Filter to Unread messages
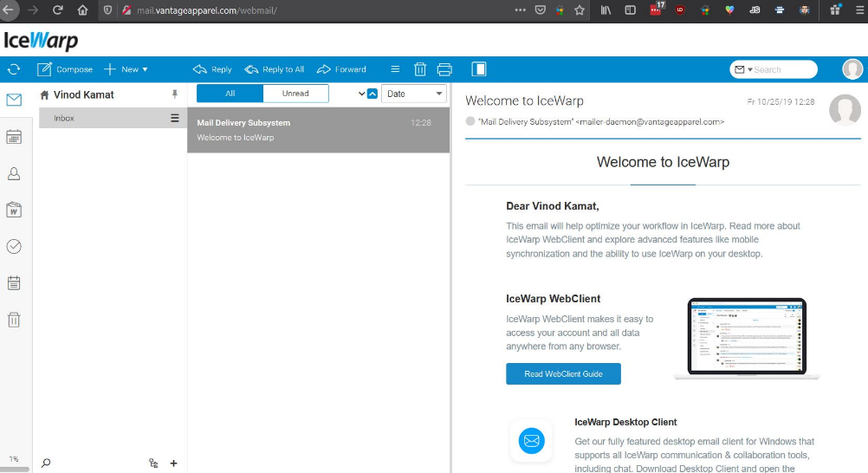 295,93
